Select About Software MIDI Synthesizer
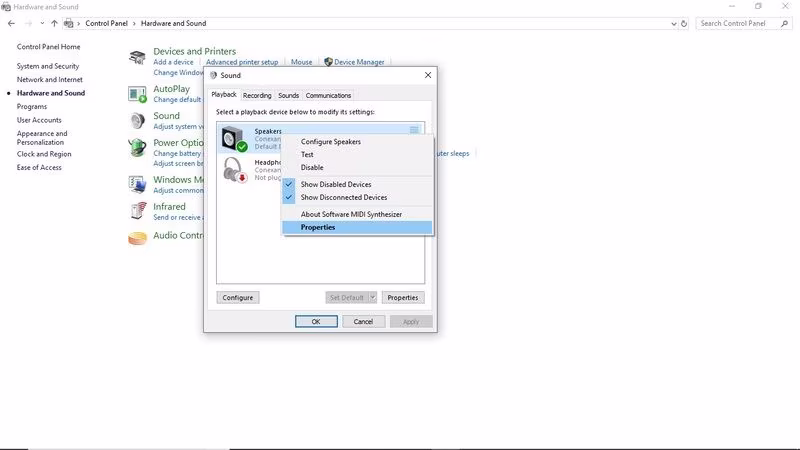The image size is (800, 450). tap(357, 214)
